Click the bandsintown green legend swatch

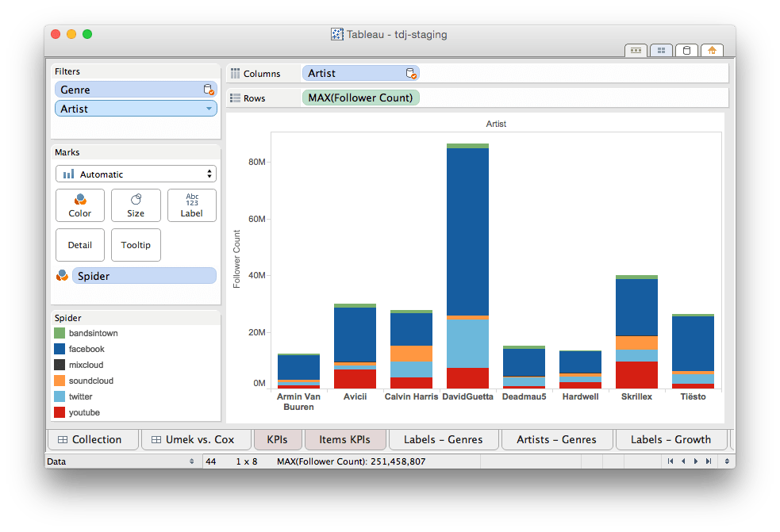point(60,333)
